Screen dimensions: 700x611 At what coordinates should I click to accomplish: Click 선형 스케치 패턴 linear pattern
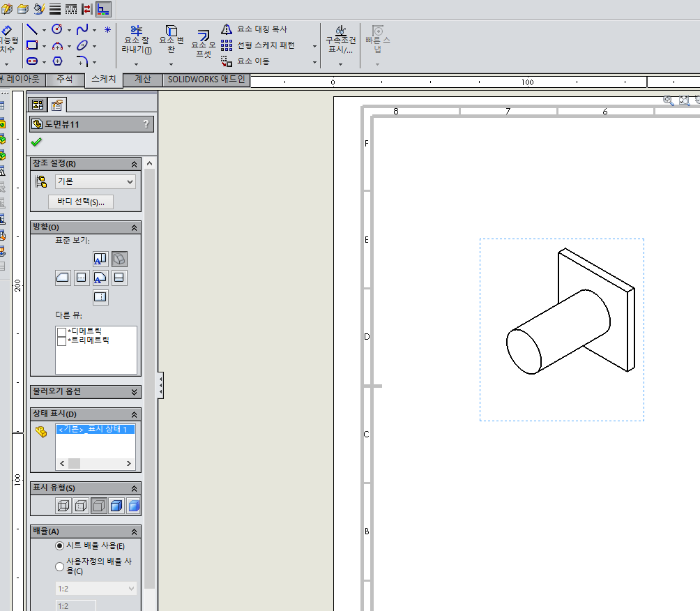259,45
